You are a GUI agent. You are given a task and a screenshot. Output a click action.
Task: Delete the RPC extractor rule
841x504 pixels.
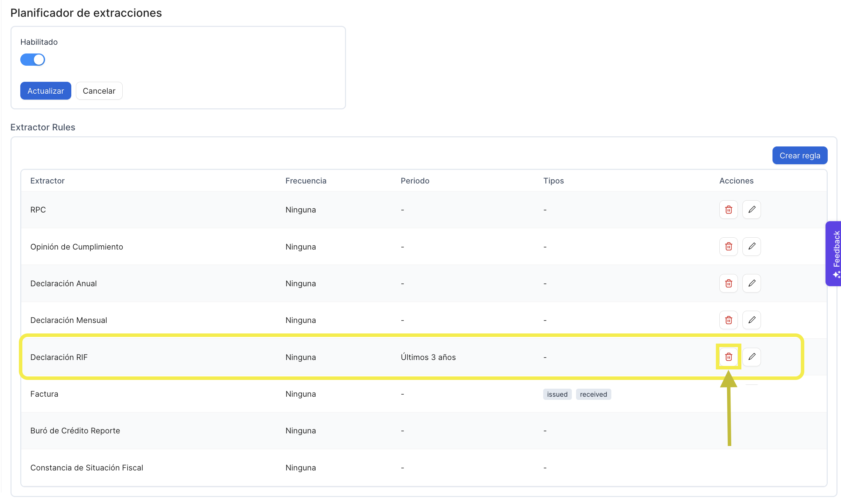(728, 210)
